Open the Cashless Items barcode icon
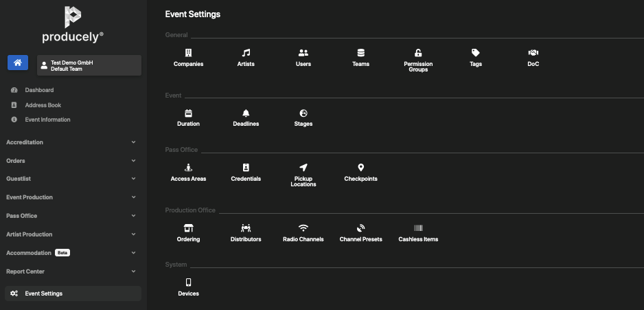This screenshot has height=310, width=644. (418, 228)
